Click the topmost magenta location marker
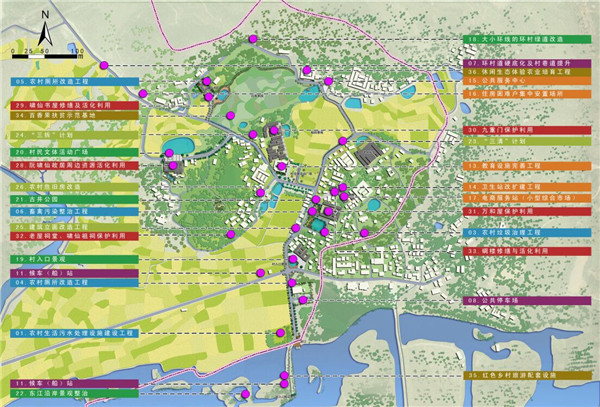The height and width of the screenshot is (407, 600). pos(254,39)
